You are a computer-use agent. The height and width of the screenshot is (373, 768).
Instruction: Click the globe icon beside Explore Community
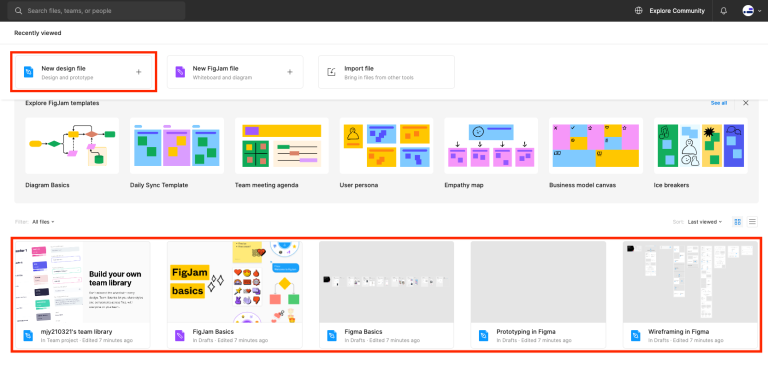[639, 11]
